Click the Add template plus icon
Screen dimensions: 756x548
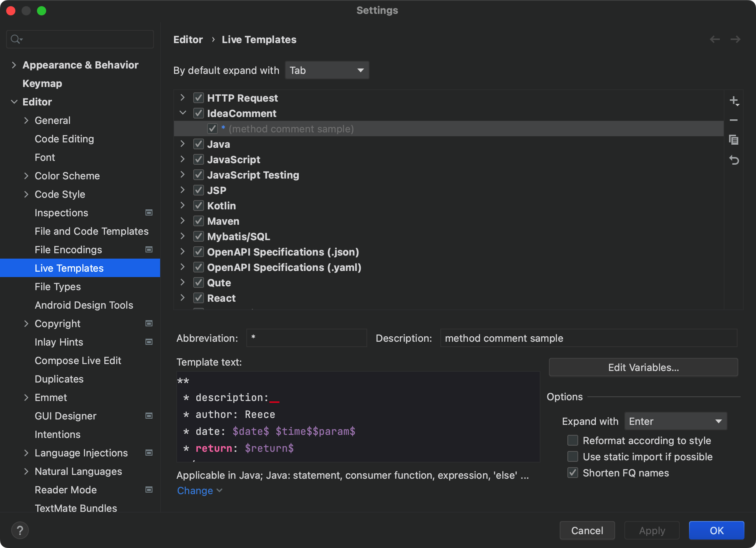click(x=734, y=101)
